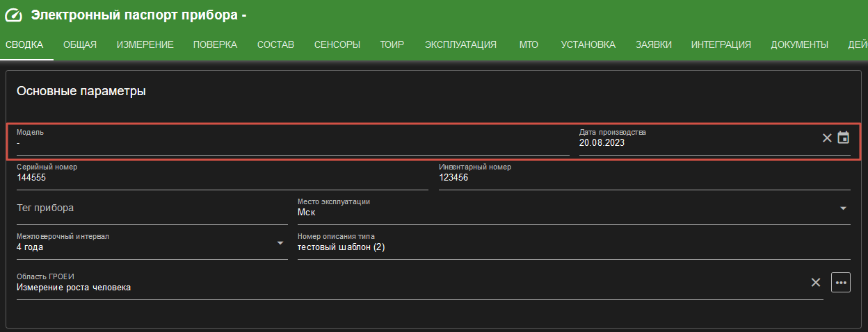
Task: Click the gauge icon beside the passport title
Action: point(14,15)
